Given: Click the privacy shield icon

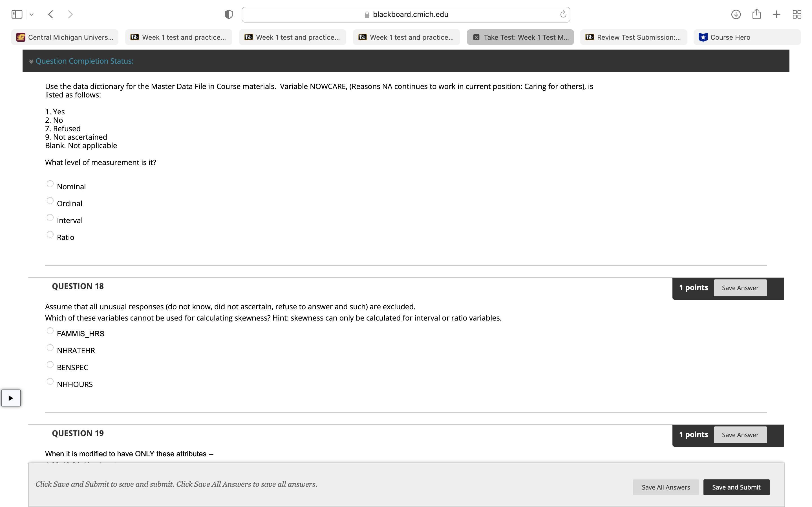Looking at the screenshot, I should [228, 14].
